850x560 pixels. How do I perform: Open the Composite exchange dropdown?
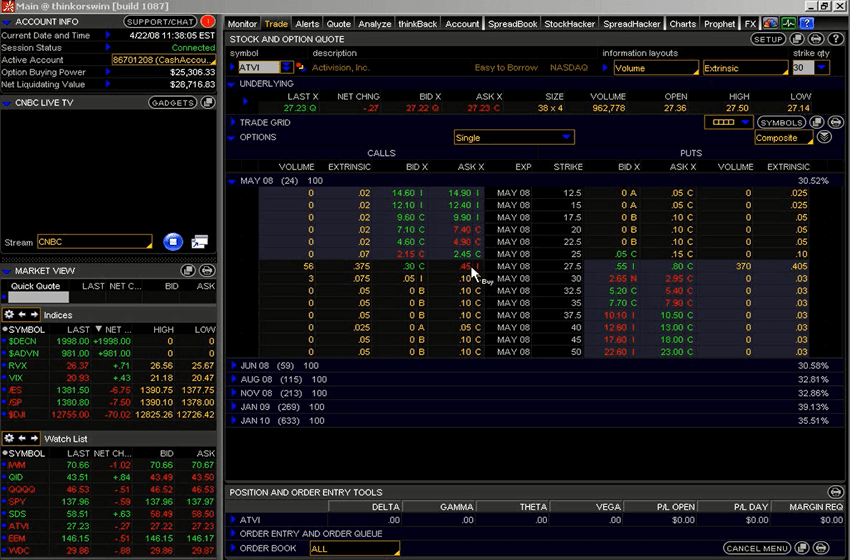tap(784, 138)
